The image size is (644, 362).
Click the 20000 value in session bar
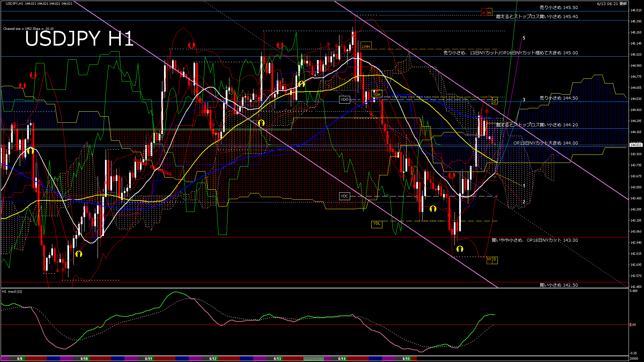(x=634, y=359)
